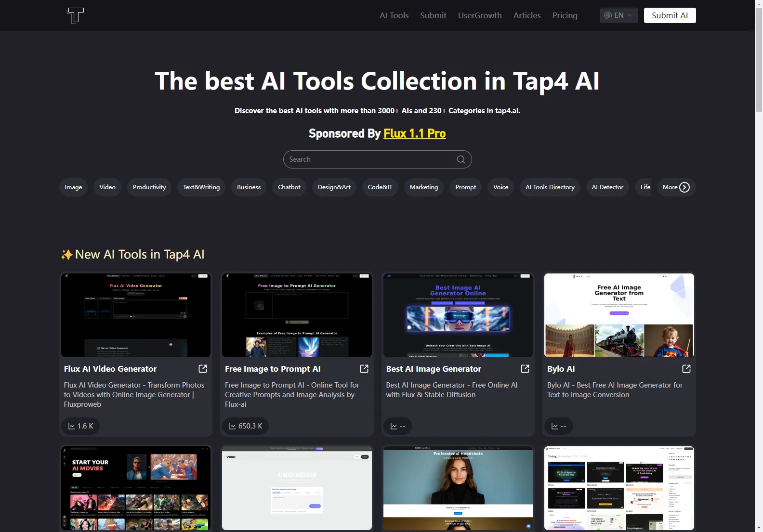Select the Code&IT category

380,187
